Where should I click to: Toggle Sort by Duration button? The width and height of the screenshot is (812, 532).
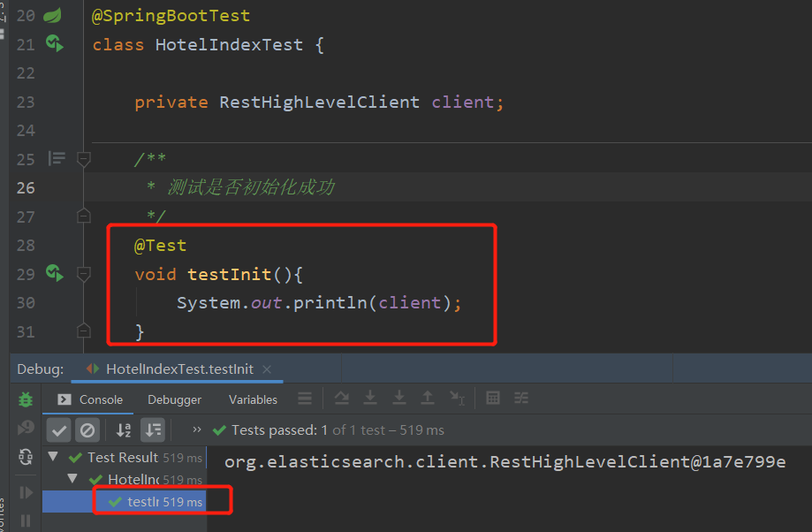pyautogui.click(x=153, y=430)
